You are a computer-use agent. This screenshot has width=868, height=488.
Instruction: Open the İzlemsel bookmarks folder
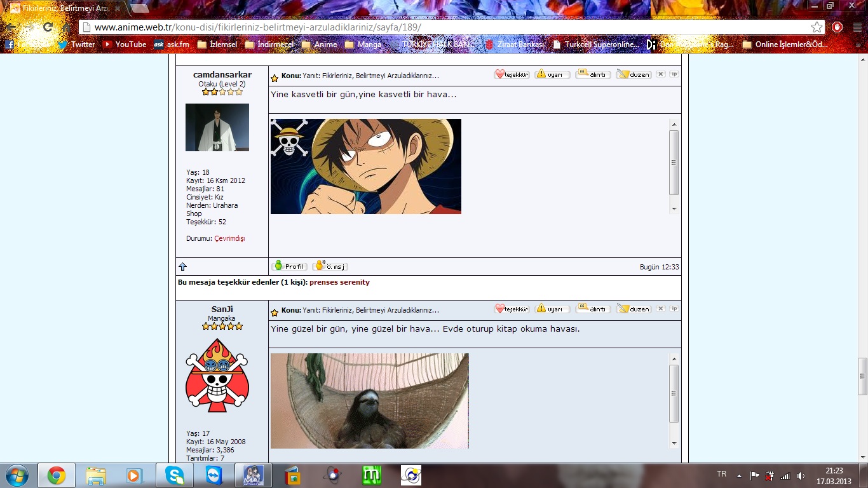tap(217, 44)
